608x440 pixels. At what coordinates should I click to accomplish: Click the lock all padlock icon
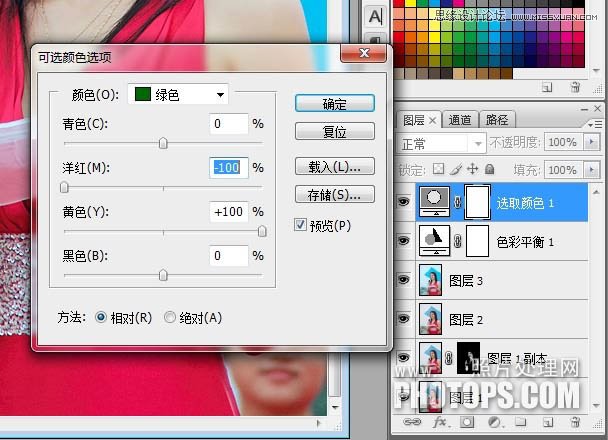click(490, 169)
